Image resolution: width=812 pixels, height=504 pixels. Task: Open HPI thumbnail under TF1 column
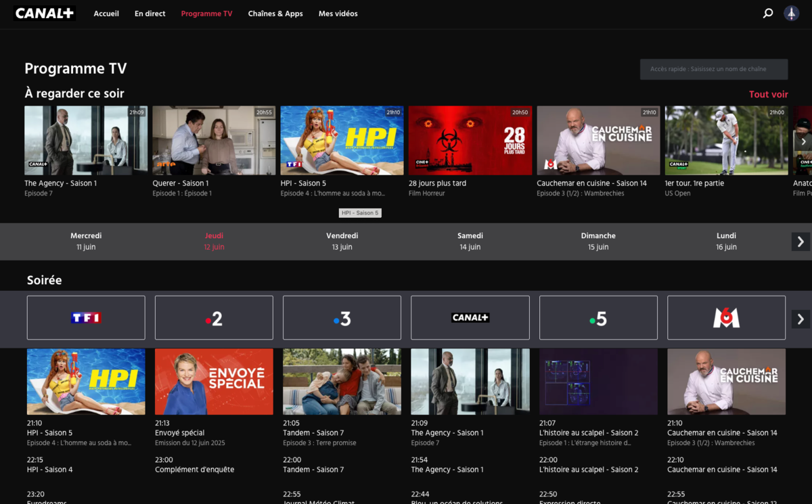pos(86,382)
